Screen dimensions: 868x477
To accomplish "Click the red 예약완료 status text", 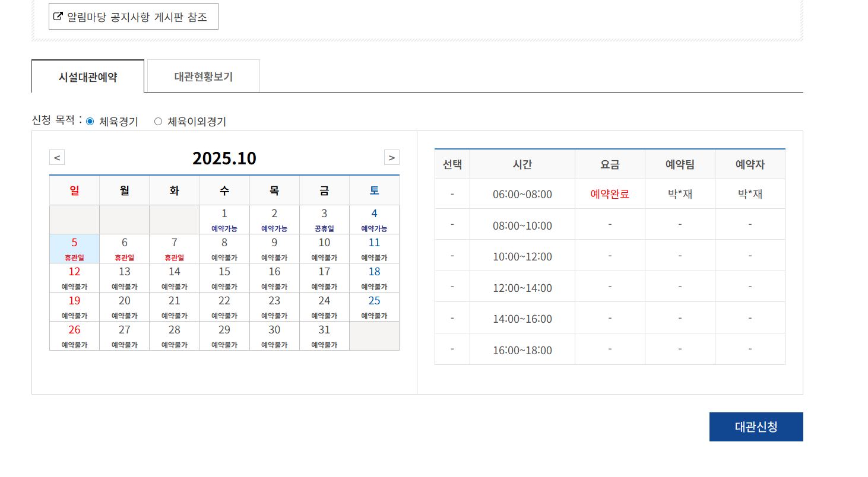I will [610, 194].
